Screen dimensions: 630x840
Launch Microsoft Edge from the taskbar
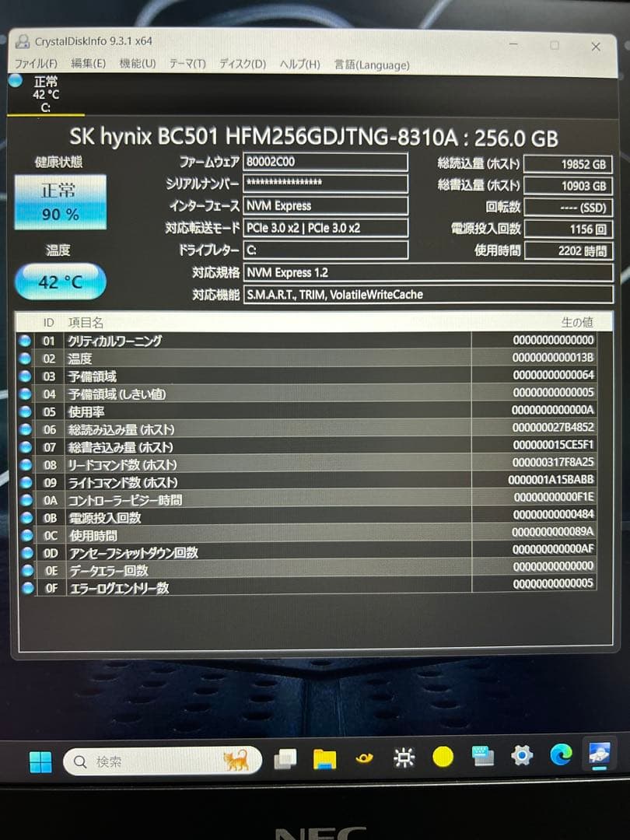point(561,755)
